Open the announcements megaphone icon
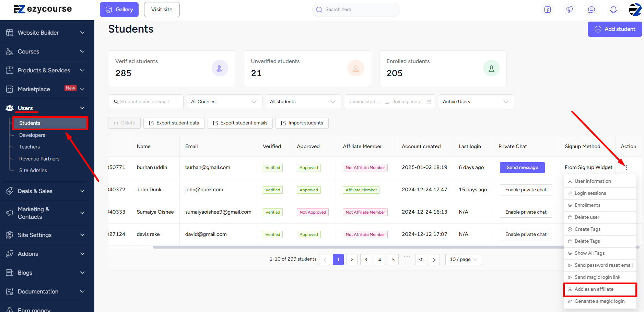This screenshot has width=644, height=312. [x=570, y=10]
